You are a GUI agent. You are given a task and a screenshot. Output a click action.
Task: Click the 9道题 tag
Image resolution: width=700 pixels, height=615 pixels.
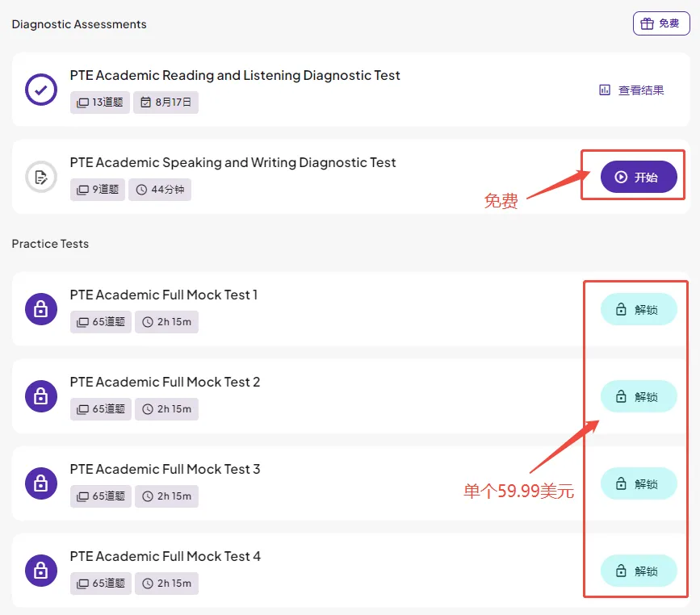tap(98, 190)
